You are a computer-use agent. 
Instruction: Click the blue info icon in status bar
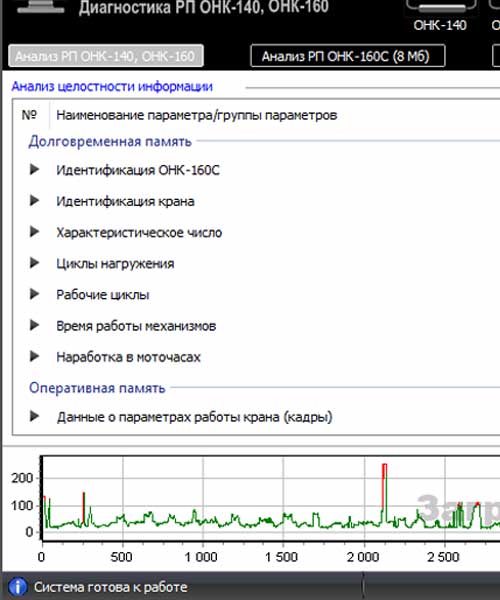[17, 587]
